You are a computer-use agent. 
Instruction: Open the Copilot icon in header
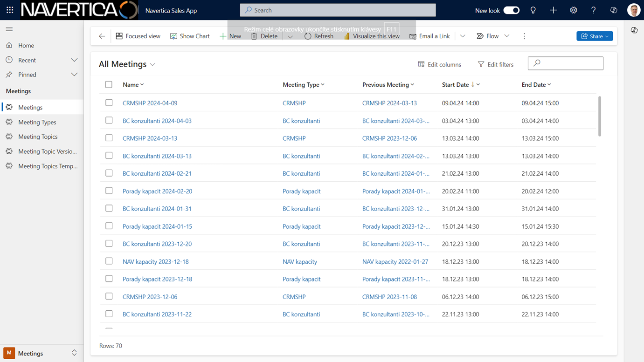coord(614,10)
